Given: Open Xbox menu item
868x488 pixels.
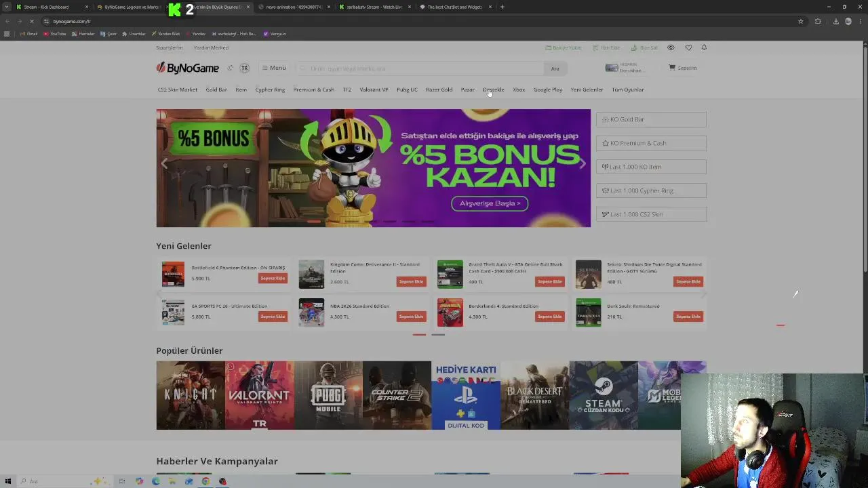Looking at the screenshot, I should (x=519, y=89).
